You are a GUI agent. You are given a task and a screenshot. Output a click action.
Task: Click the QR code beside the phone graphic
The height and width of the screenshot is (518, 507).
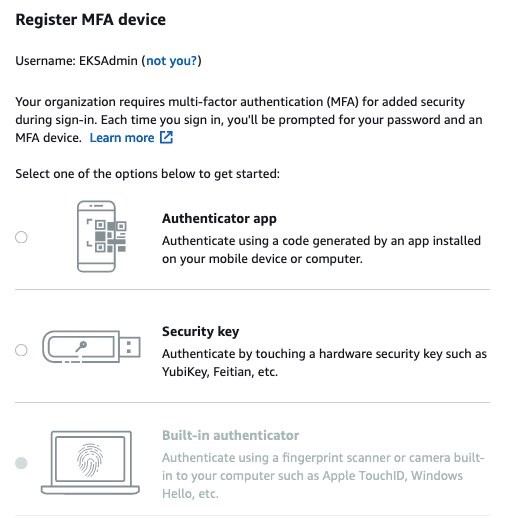click(110, 236)
